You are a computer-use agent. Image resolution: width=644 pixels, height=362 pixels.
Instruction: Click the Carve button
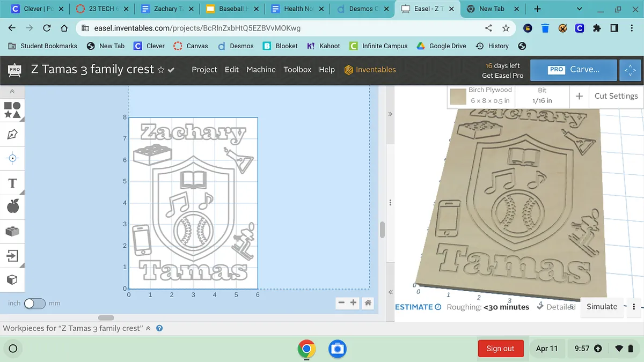pyautogui.click(x=573, y=70)
